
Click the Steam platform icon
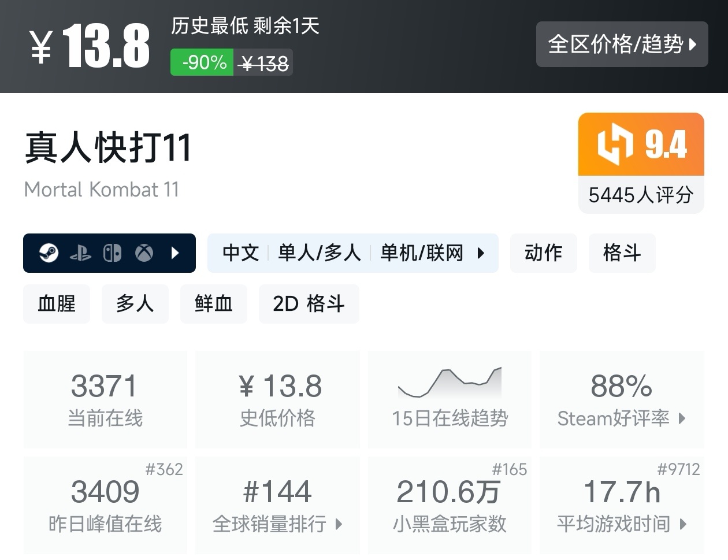tap(49, 253)
